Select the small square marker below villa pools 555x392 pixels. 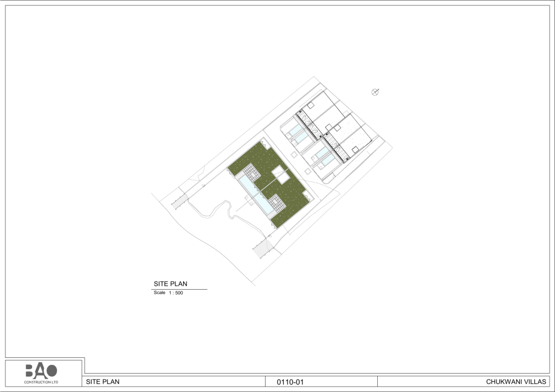click(308, 172)
